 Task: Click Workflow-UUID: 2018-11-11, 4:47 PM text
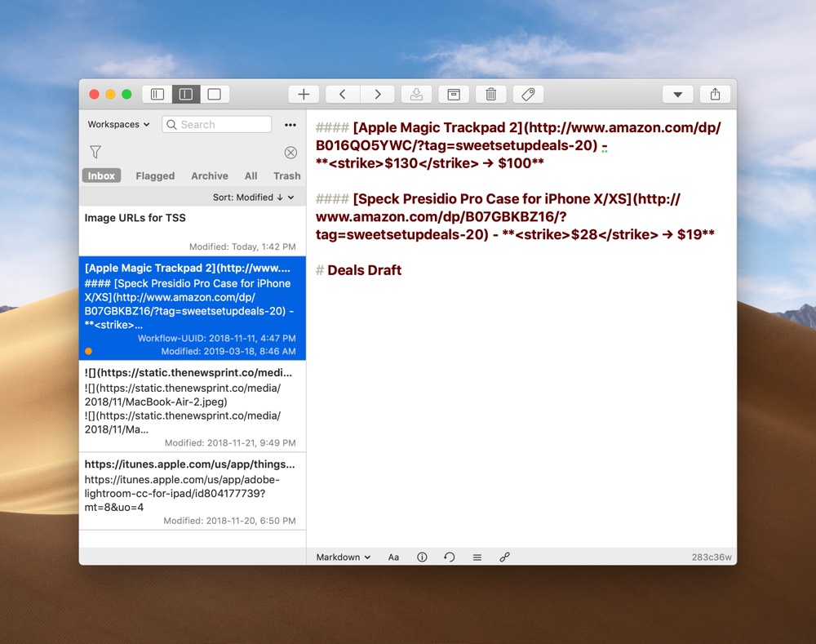[x=216, y=339]
